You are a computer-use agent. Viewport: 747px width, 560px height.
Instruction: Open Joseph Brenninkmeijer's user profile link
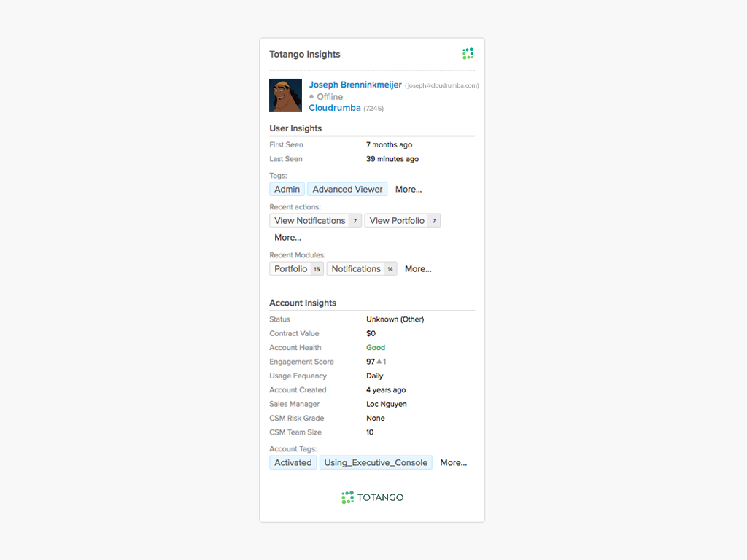pos(355,85)
